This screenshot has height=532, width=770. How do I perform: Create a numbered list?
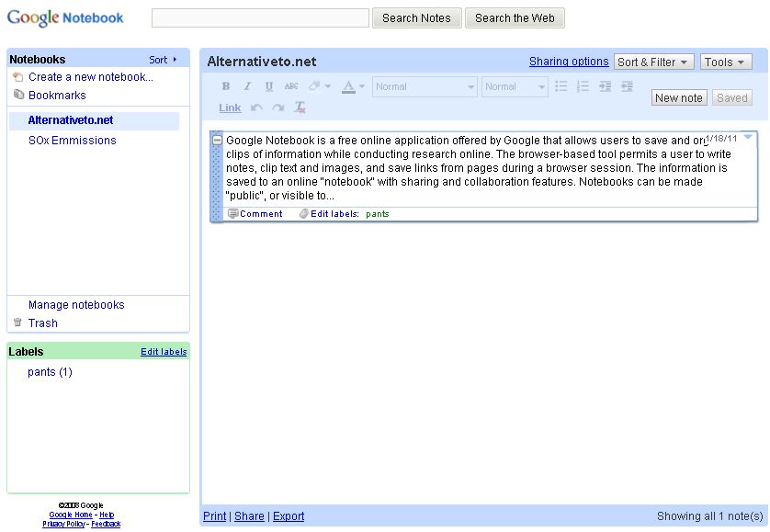(583, 85)
